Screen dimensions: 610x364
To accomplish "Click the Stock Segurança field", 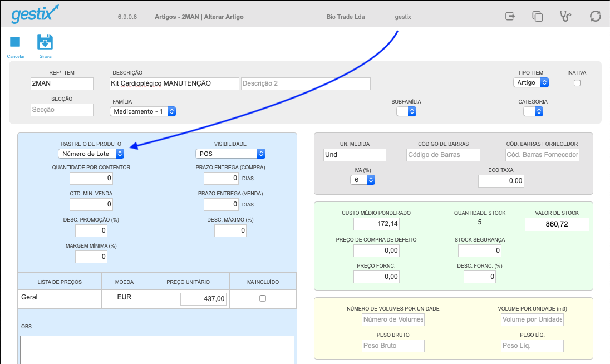I will click(x=480, y=250).
